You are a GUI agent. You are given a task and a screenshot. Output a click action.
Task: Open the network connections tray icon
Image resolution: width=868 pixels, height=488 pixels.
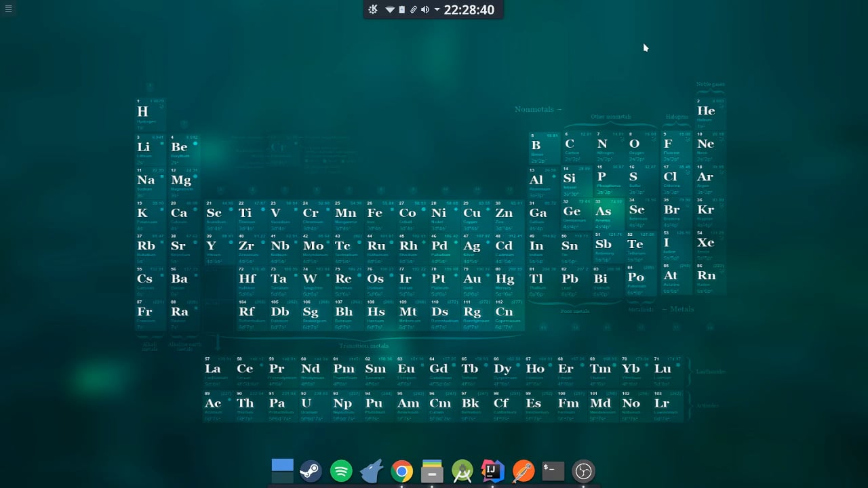[390, 9]
